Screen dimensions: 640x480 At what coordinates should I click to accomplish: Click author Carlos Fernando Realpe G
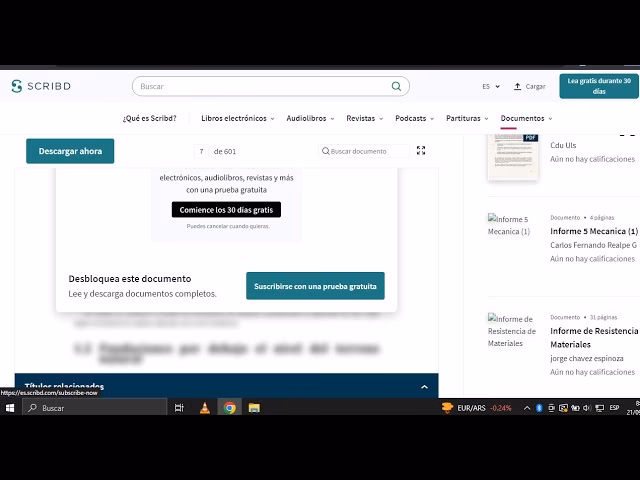click(x=593, y=245)
